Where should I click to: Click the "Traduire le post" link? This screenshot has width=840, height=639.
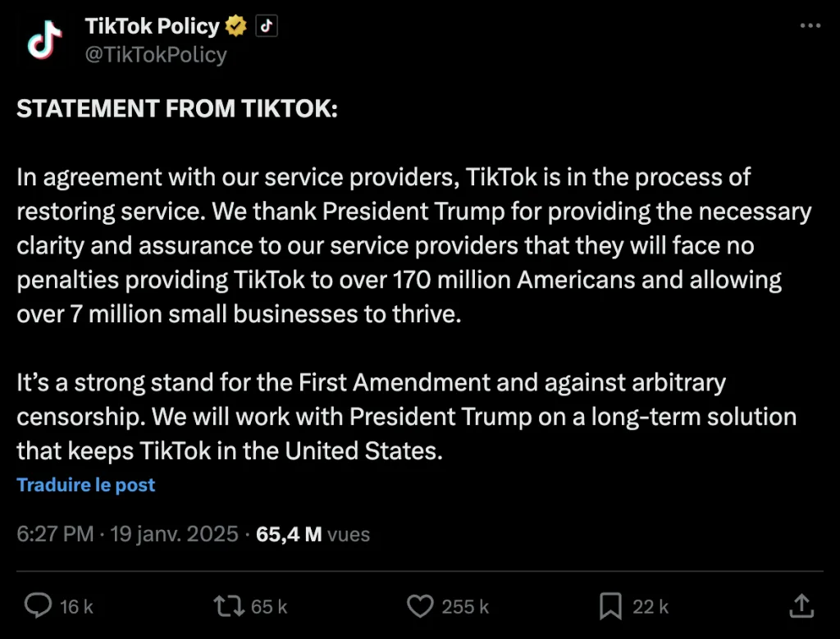coord(86,485)
